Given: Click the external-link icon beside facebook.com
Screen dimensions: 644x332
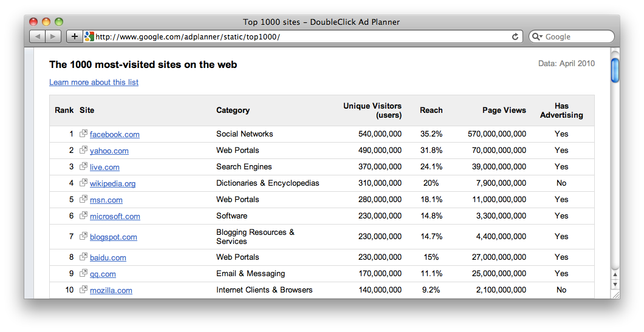Looking at the screenshot, I should click(83, 134).
